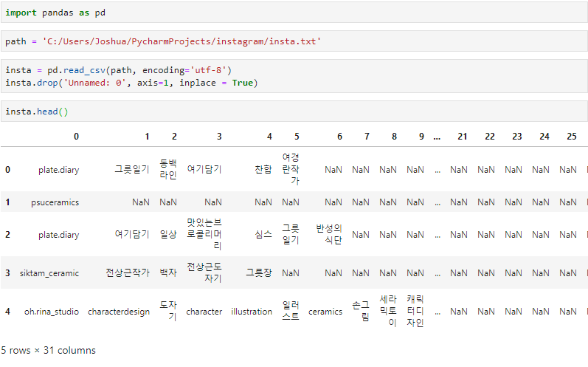Click the 캐릭터디자인 cell
This screenshot has width=588, height=367.
tap(415, 311)
